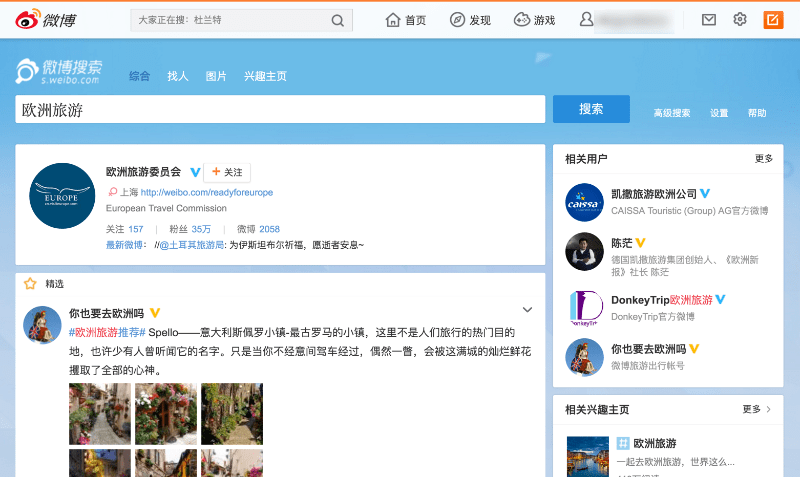The image size is (800, 477).
Task: Click 更多 in 相关用户 panel
Action: pos(764,159)
